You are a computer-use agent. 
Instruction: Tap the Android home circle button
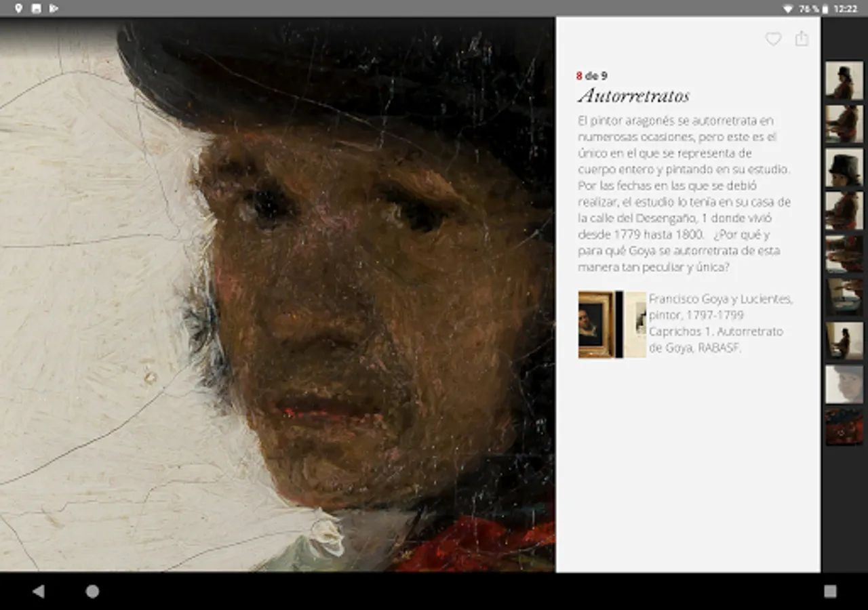click(x=92, y=592)
